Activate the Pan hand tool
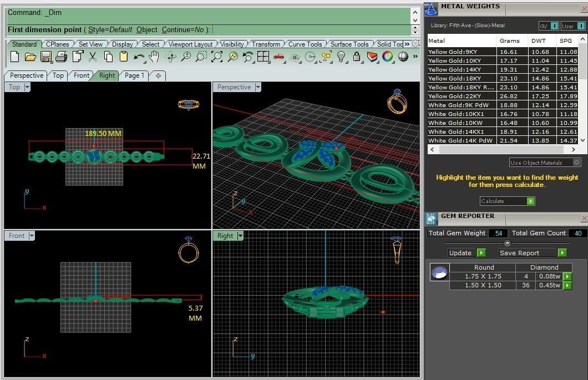588x380 pixels. click(x=154, y=57)
